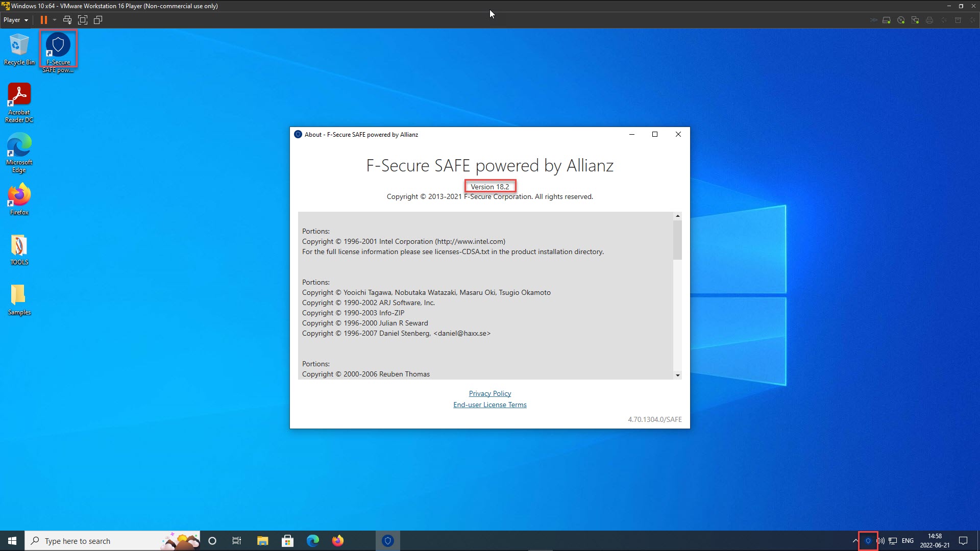Select the Recycle Bin desktop icon
The image size is (980, 551).
(x=19, y=49)
